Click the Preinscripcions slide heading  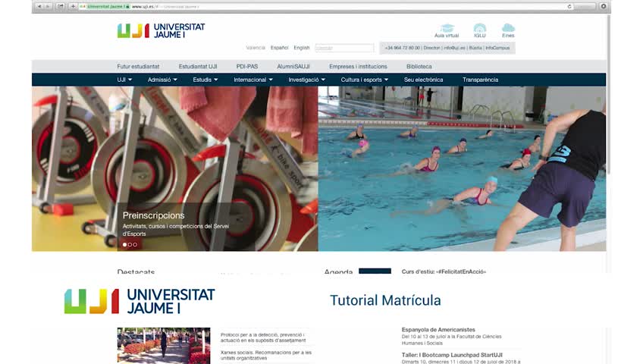coord(153,215)
